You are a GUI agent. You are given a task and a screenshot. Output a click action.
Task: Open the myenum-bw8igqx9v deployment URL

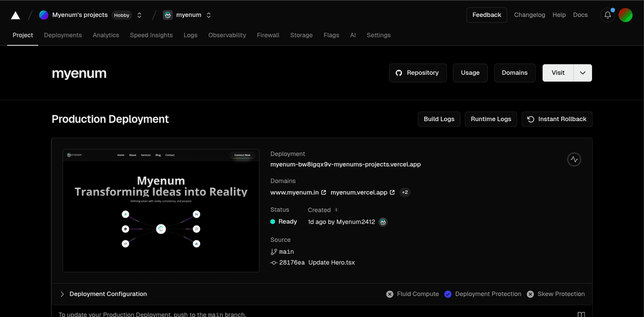point(345,164)
